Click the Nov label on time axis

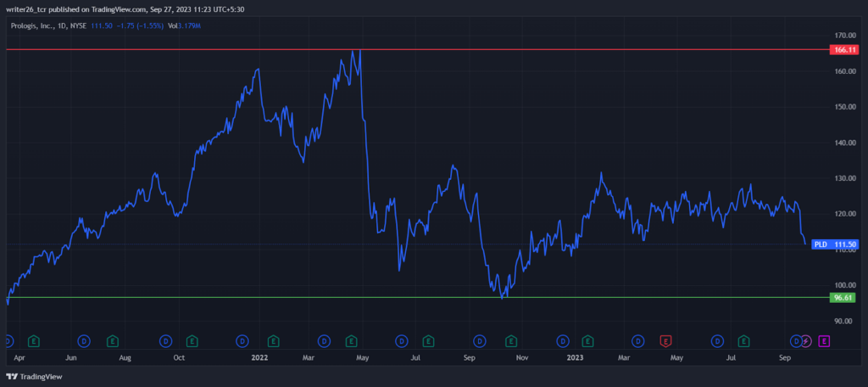point(521,357)
